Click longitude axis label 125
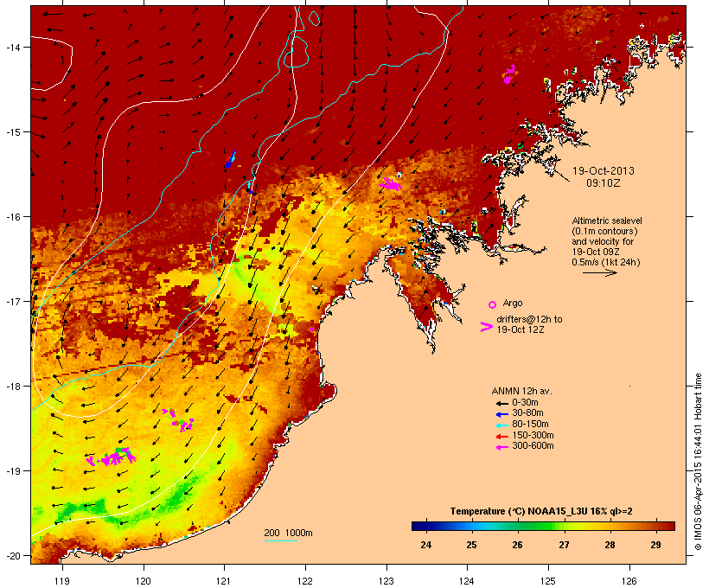 click(x=548, y=581)
